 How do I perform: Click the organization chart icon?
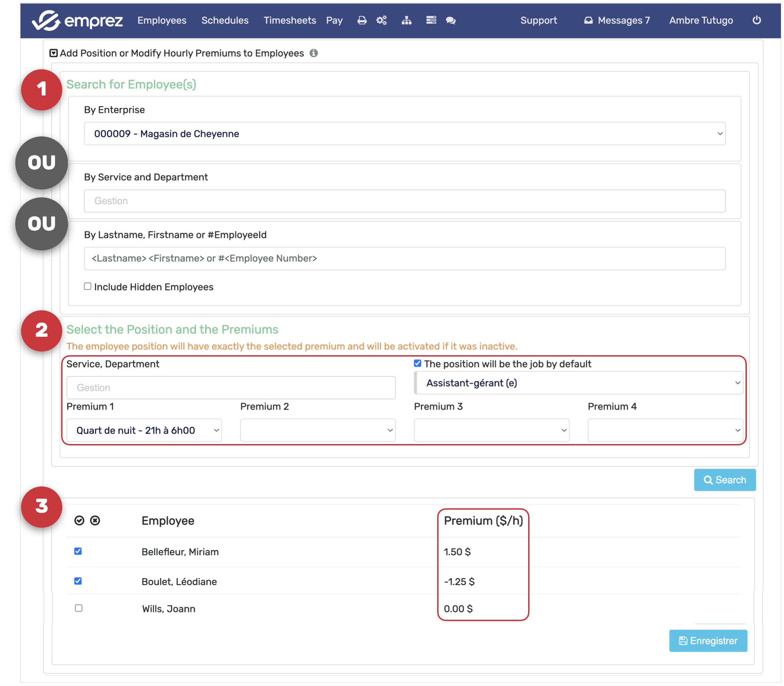coord(406,20)
